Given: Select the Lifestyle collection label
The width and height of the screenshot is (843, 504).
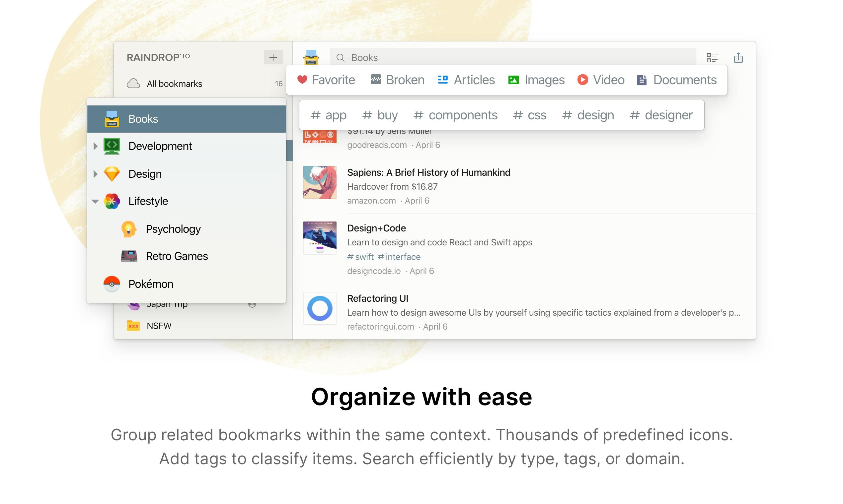Looking at the screenshot, I should (148, 201).
